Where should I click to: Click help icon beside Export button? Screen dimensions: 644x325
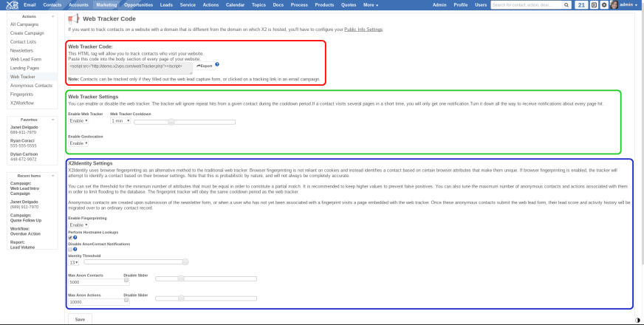click(x=217, y=64)
